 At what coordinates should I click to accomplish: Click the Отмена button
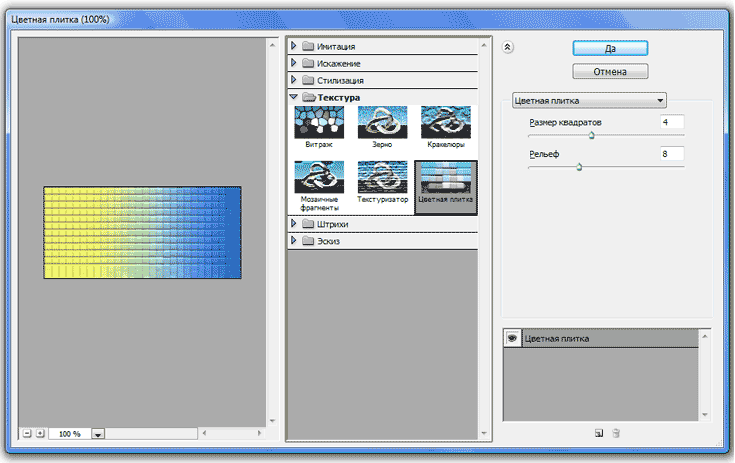pyautogui.click(x=610, y=71)
